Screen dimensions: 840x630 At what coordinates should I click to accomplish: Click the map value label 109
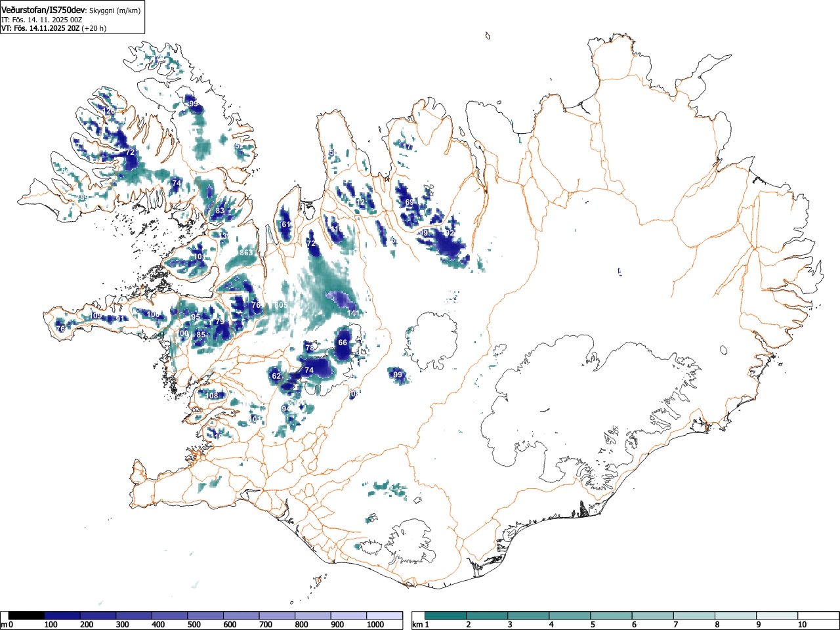pos(96,316)
